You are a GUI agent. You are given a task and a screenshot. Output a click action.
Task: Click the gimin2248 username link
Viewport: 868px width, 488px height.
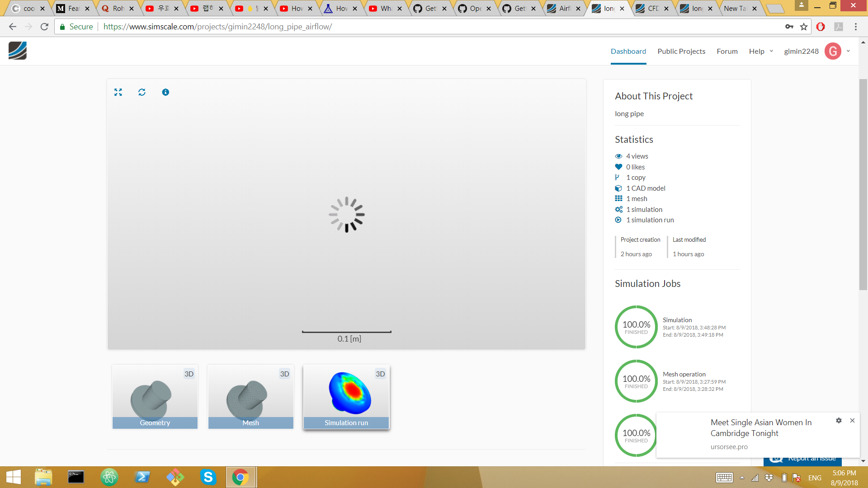(x=801, y=51)
